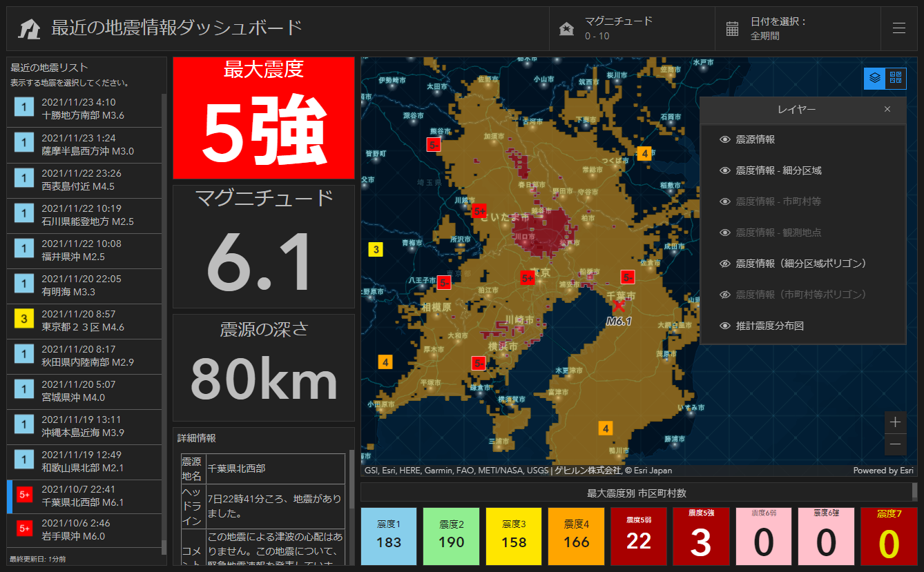Toggle visibility of 震度情報（市町村等ポリゴン）layer

coord(725,295)
